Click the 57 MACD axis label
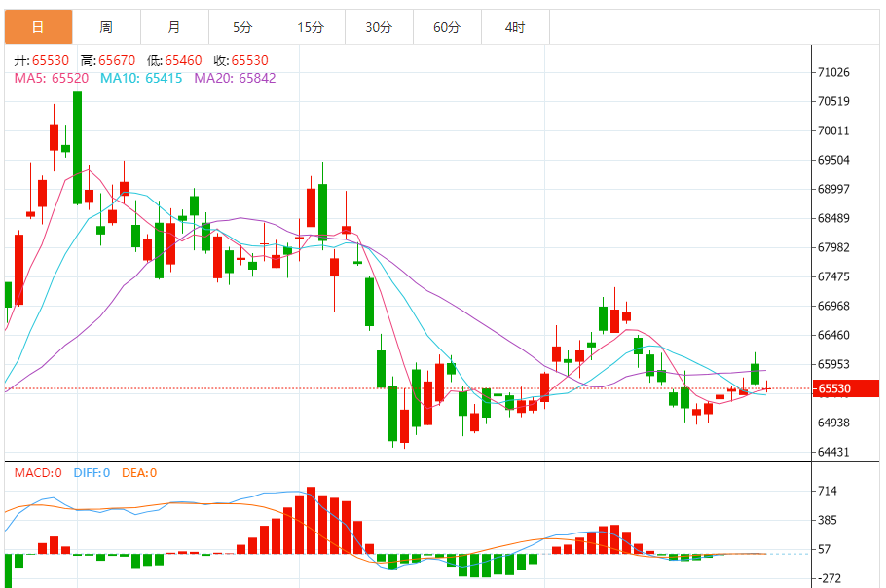The height and width of the screenshot is (588, 886). [825, 549]
